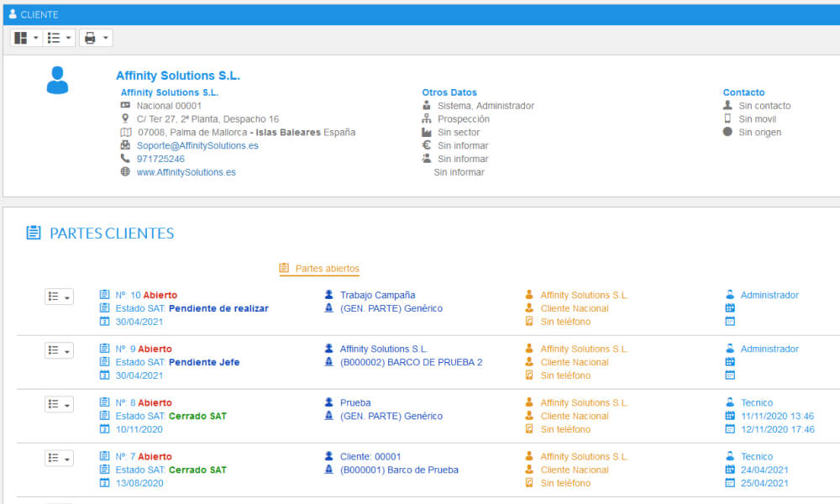
Task: Open the list options dropdown in toolbar
Action: pyautogui.click(x=59, y=38)
